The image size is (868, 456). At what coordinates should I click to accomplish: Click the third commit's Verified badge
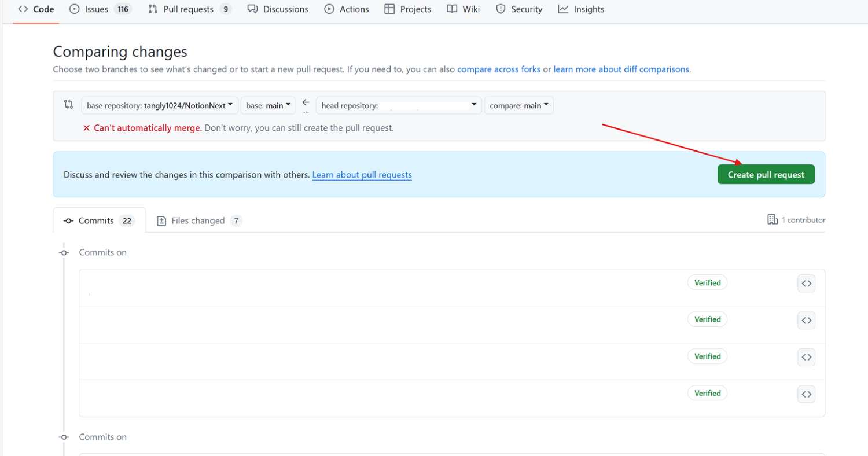pos(707,356)
